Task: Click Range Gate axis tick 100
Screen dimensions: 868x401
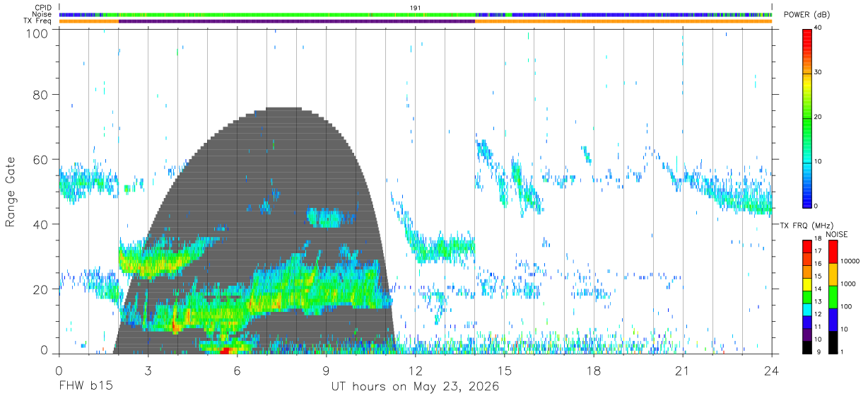Action: pyautogui.click(x=38, y=33)
